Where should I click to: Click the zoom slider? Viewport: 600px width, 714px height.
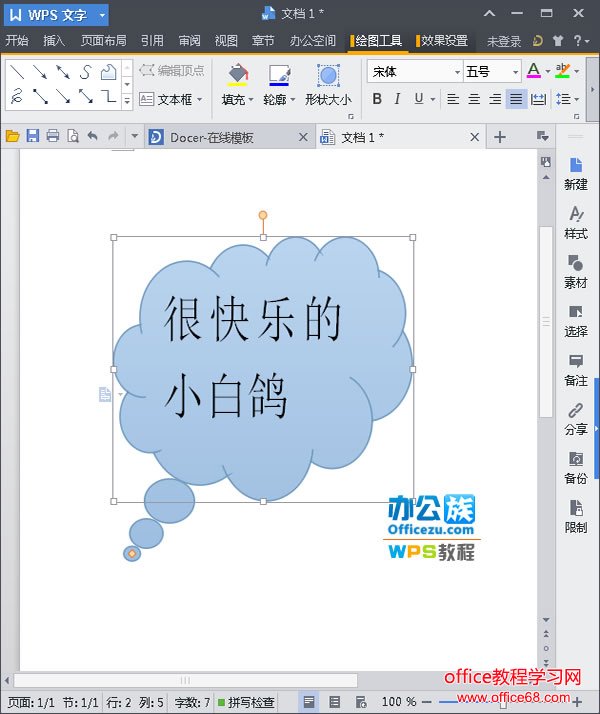[x=503, y=702]
